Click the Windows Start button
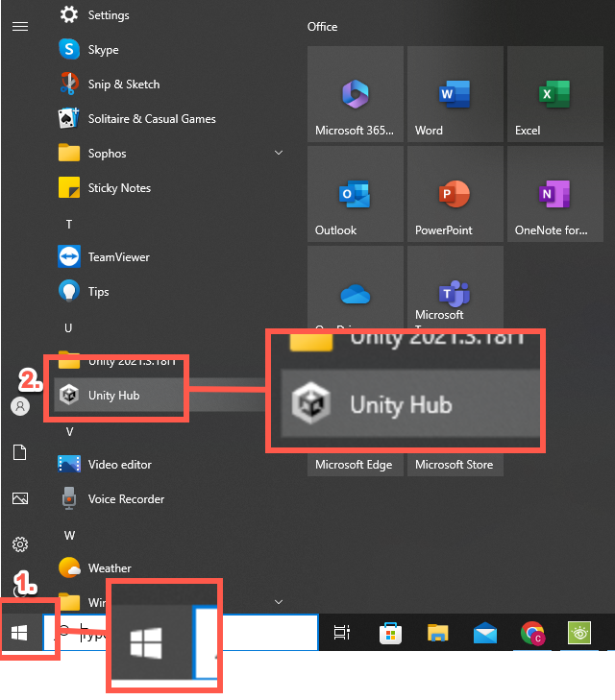615x700 pixels. pos(19,633)
